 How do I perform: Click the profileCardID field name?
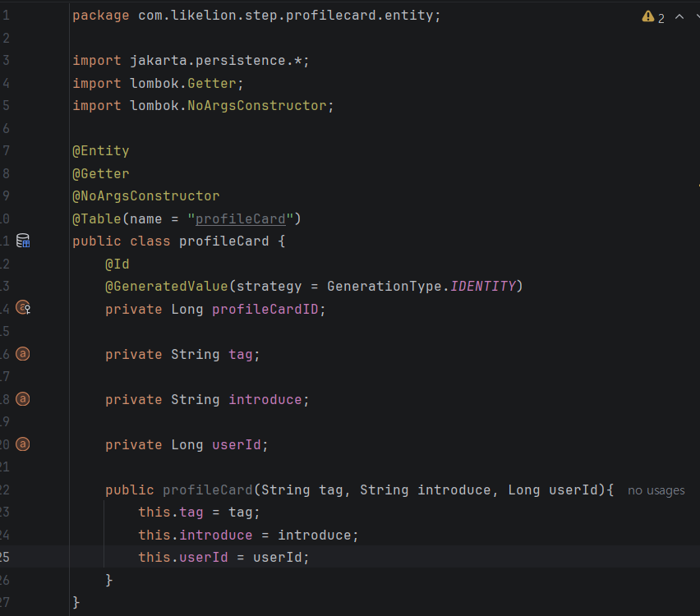pos(265,310)
